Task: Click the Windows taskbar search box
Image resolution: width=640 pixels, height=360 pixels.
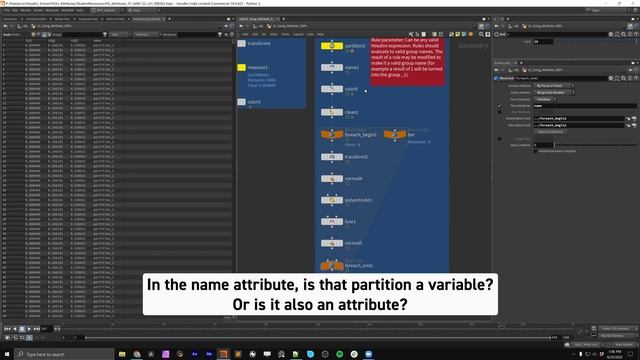Action: pos(64,354)
